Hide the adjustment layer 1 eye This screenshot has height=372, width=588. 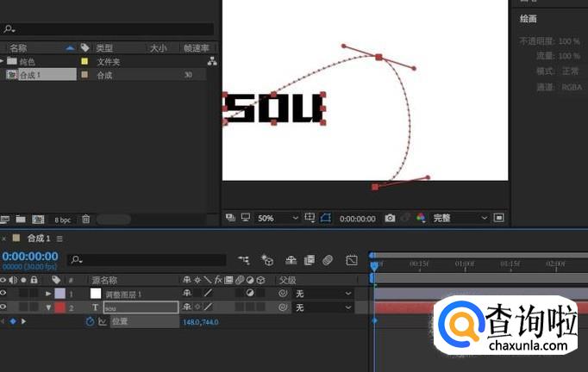point(5,294)
